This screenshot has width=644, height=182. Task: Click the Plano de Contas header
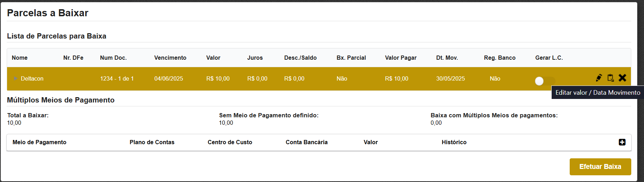(152, 142)
